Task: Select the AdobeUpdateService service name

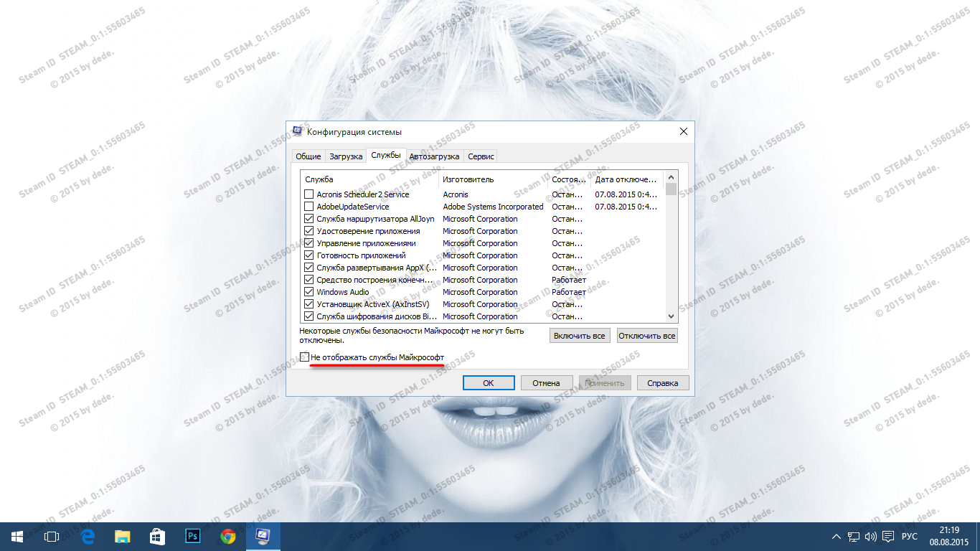Action: [353, 207]
